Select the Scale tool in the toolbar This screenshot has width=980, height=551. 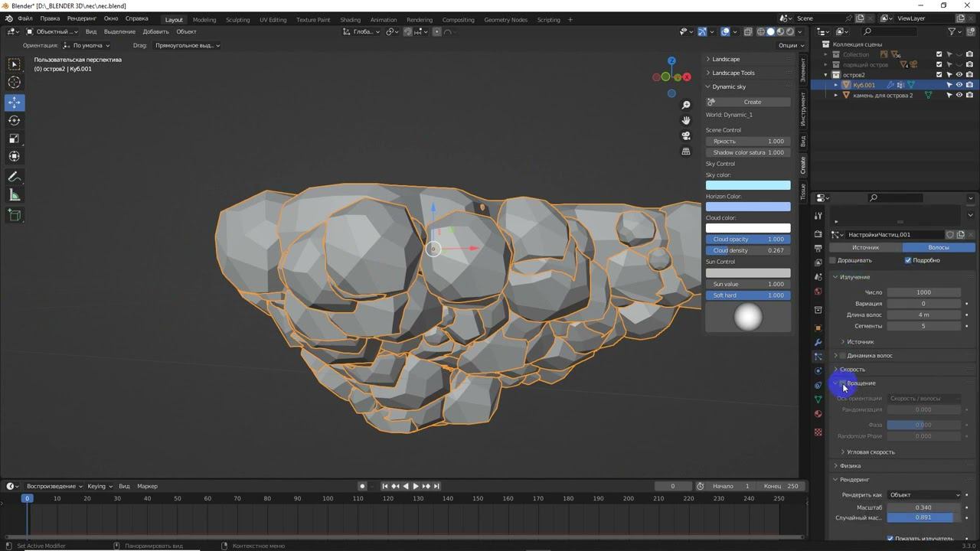[15, 139]
